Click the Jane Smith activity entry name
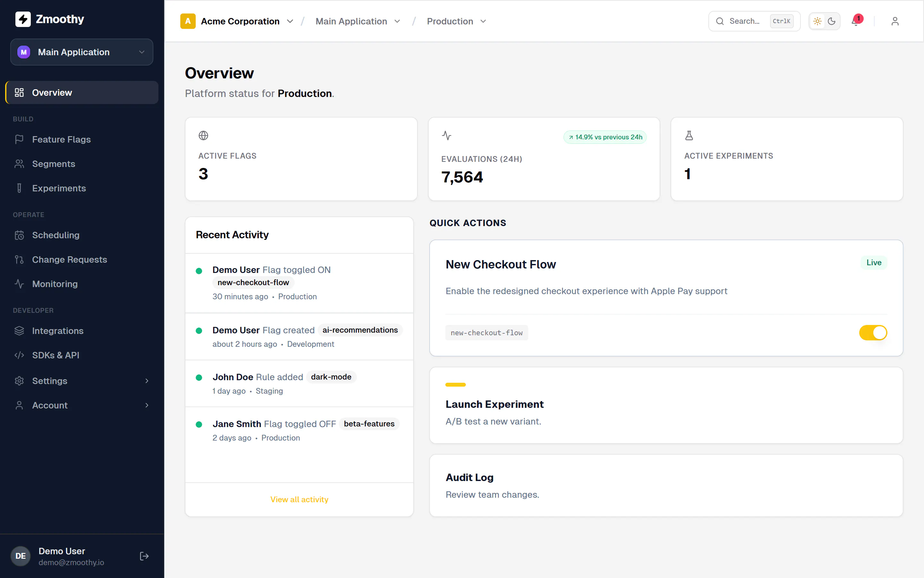 click(237, 424)
